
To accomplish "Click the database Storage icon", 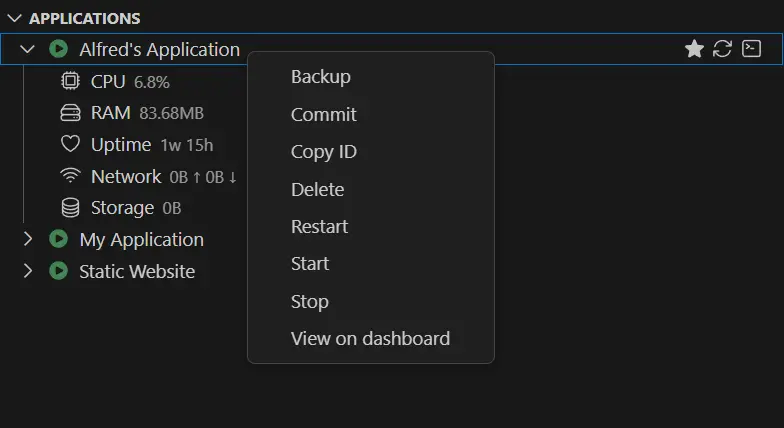I will point(70,208).
